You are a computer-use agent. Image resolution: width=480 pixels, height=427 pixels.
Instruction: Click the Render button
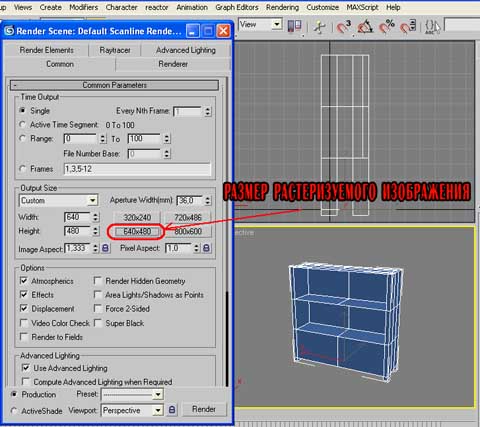pyautogui.click(x=204, y=409)
